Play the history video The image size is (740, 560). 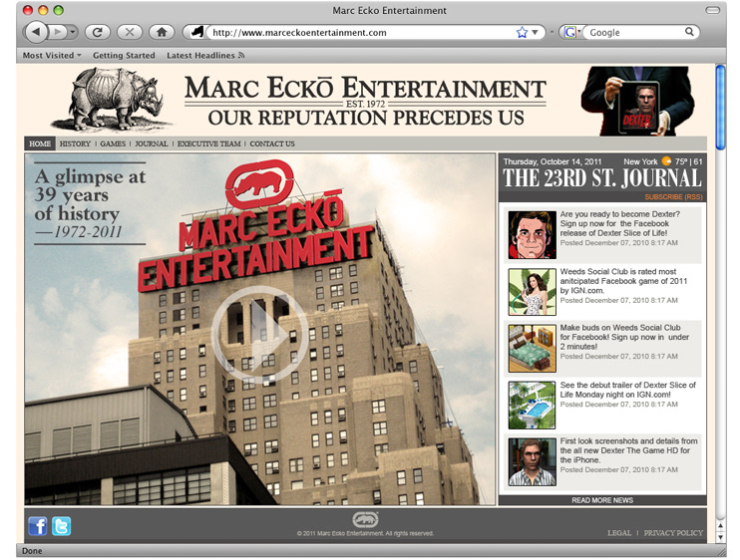click(x=260, y=333)
